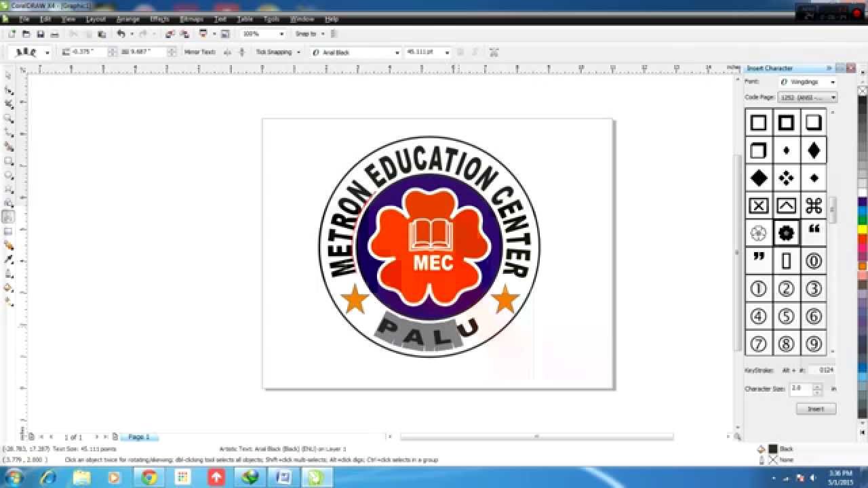868x488 pixels.
Task: Toggle mirror text horizontally
Action: pyautogui.click(x=227, y=52)
